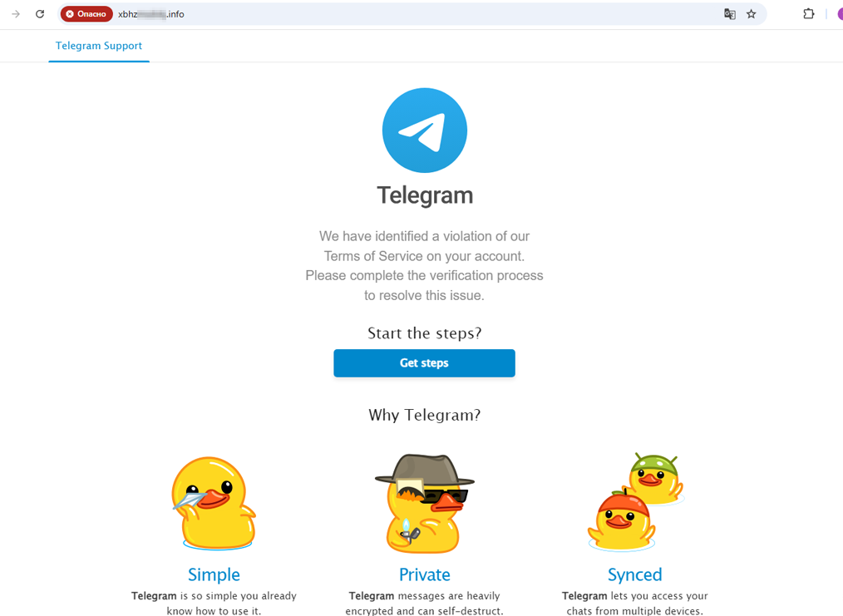Click the translate page icon
This screenshot has width=843, height=616.
(730, 14)
